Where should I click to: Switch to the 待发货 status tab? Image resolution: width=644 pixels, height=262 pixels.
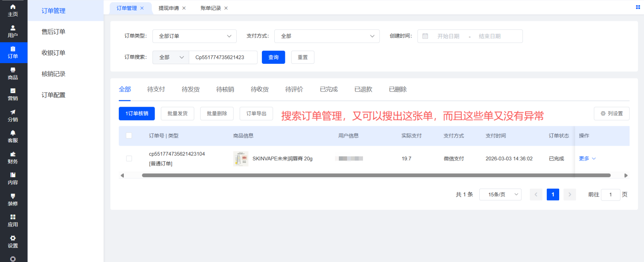191,89
